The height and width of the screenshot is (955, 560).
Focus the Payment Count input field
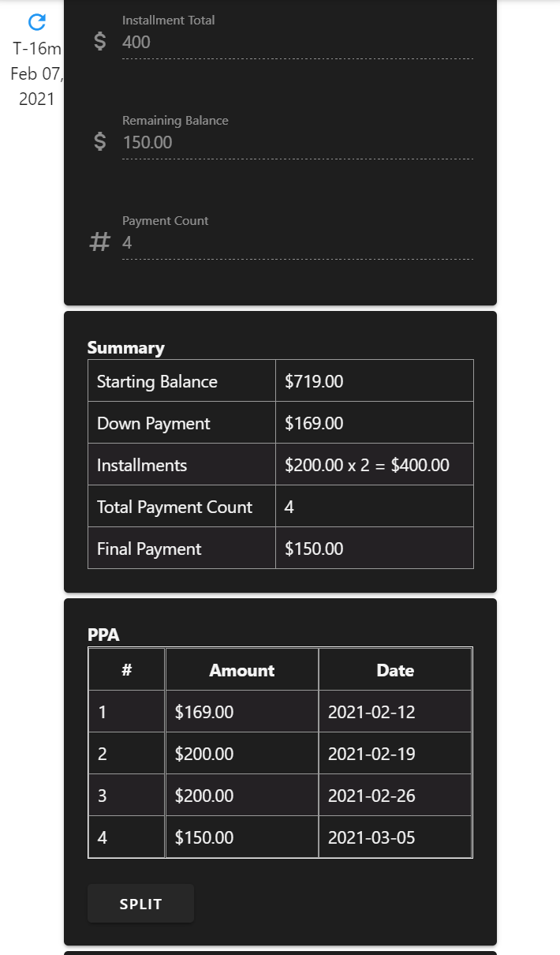coord(297,243)
